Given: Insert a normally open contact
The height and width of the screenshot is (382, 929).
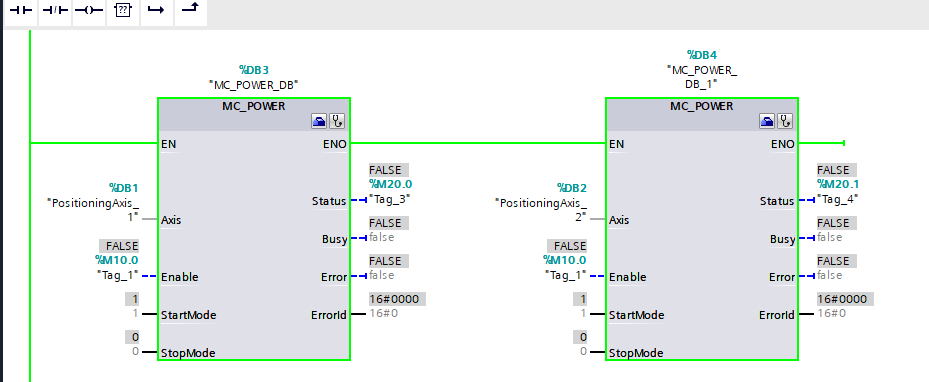Looking at the screenshot, I should 21,11.
